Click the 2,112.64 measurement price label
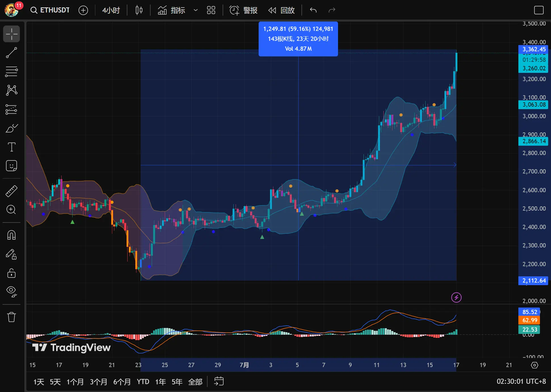This screenshot has width=551, height=392. tap(533, 281)
